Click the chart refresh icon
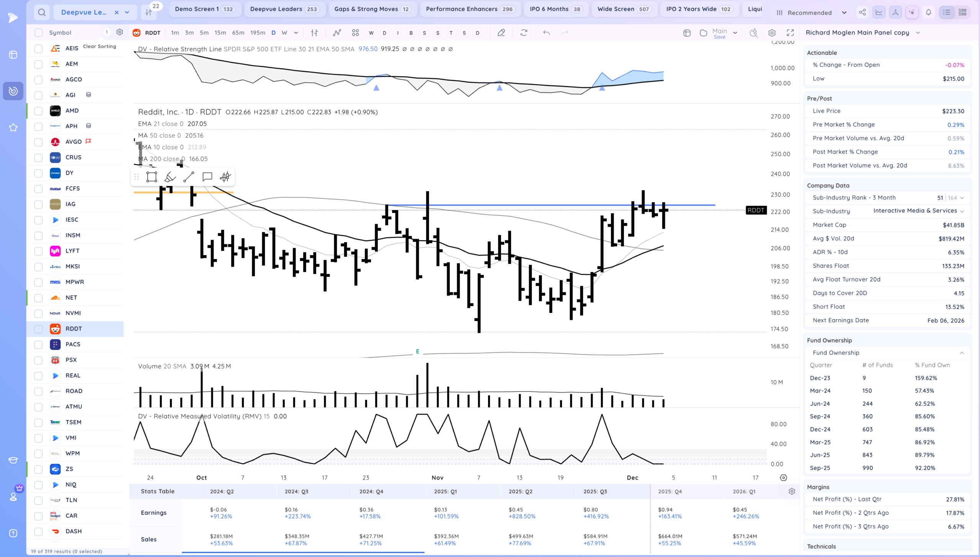The width and height of the screenshot is (980, 557). (x=524, y=33)
